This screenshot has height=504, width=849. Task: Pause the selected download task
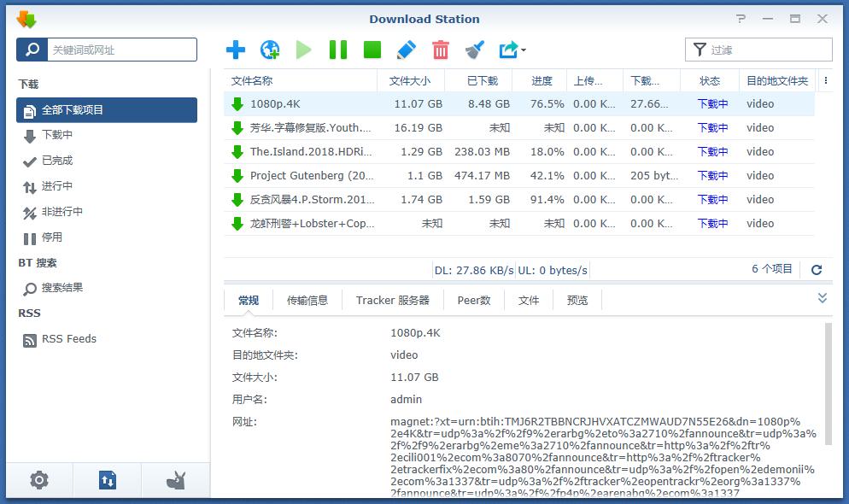click(337, 50)
